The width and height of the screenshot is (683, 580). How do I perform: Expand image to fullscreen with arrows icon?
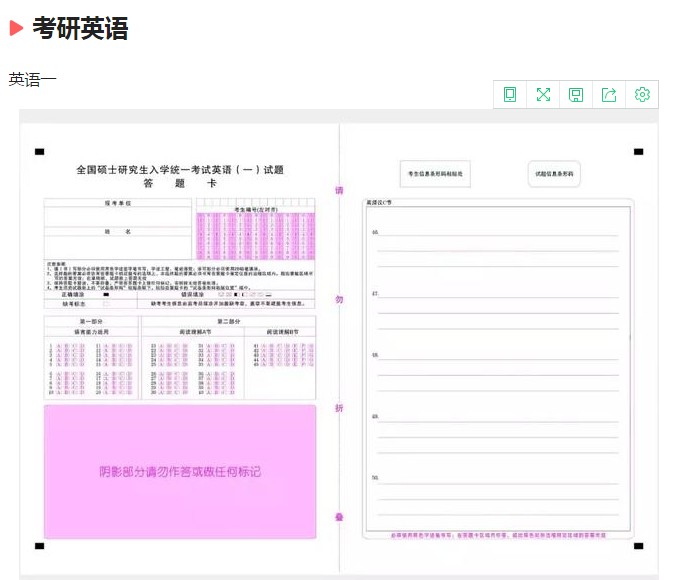pyautogui.click(x=543, y=94)
